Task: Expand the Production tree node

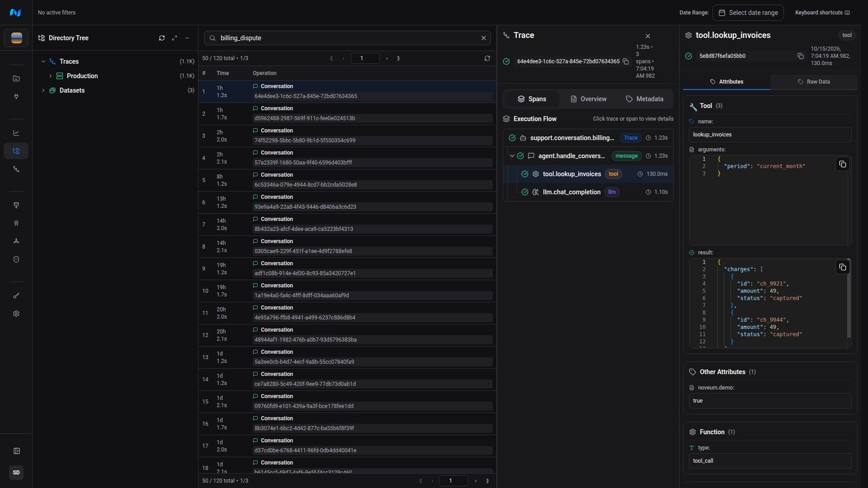Action: pyautogui.click(x=50, y=76)
